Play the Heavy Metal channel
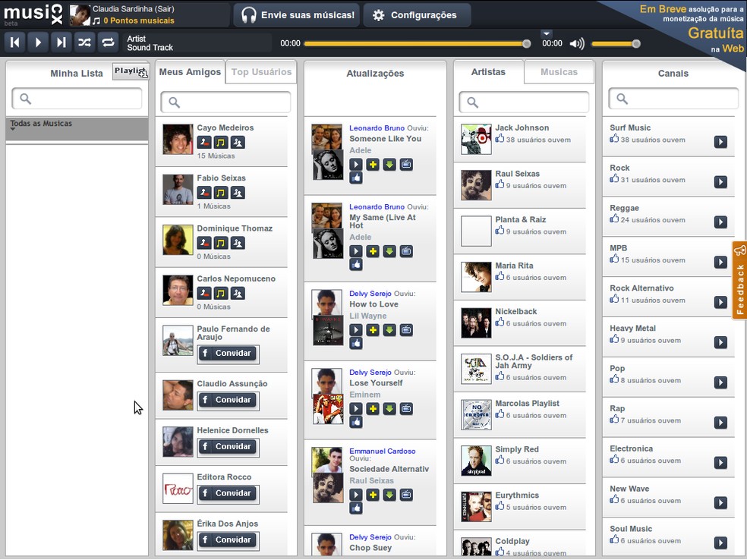 (720, 342)
